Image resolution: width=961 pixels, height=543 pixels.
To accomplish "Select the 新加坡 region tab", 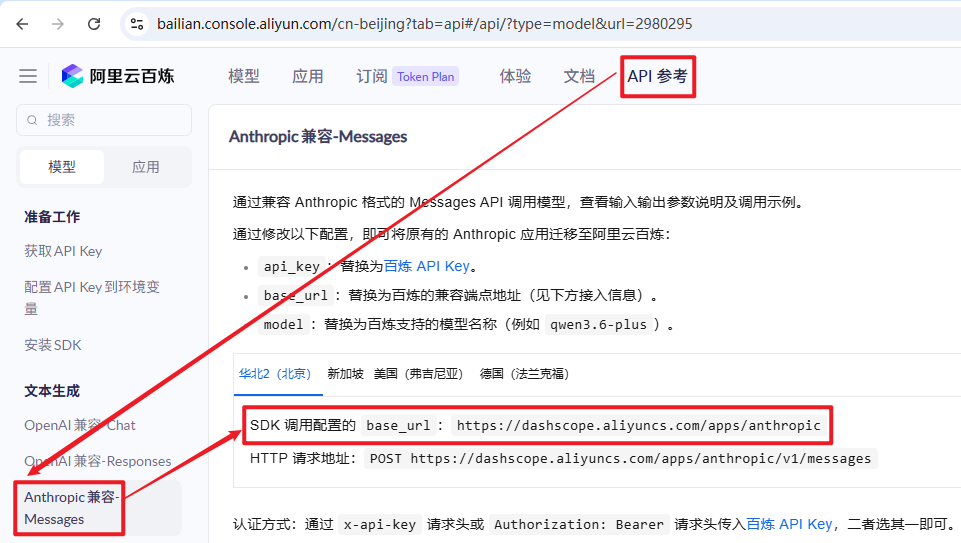I will tap(345, 374).
